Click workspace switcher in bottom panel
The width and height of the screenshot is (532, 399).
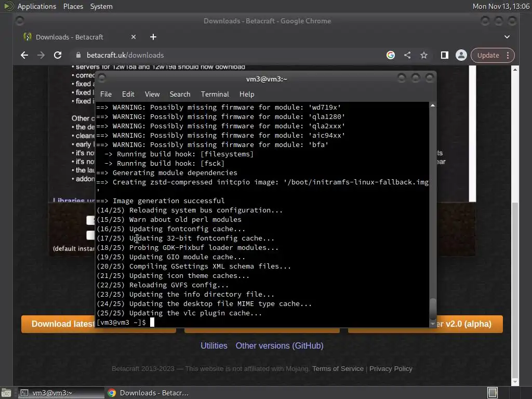[x=493, y=393]
